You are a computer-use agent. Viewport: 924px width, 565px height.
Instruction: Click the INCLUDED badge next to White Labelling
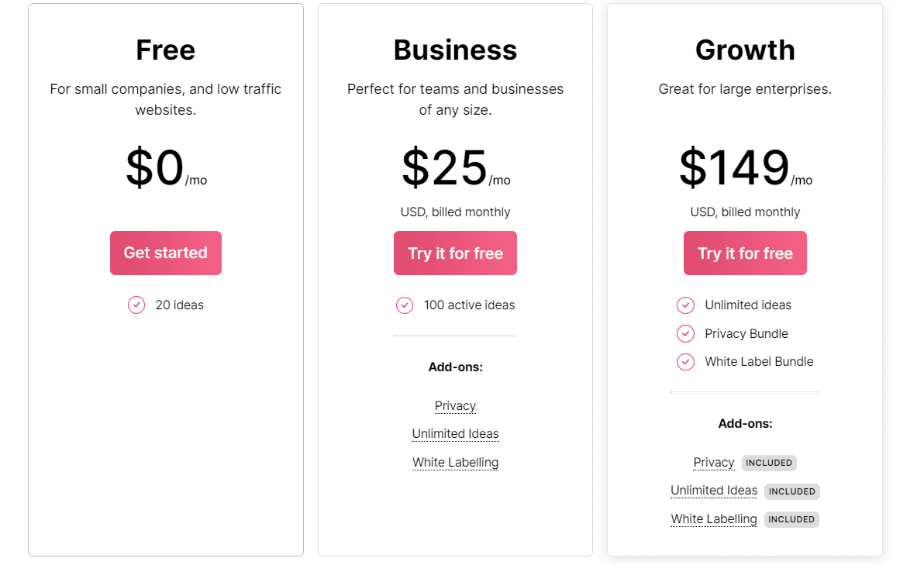click(791, 519)
